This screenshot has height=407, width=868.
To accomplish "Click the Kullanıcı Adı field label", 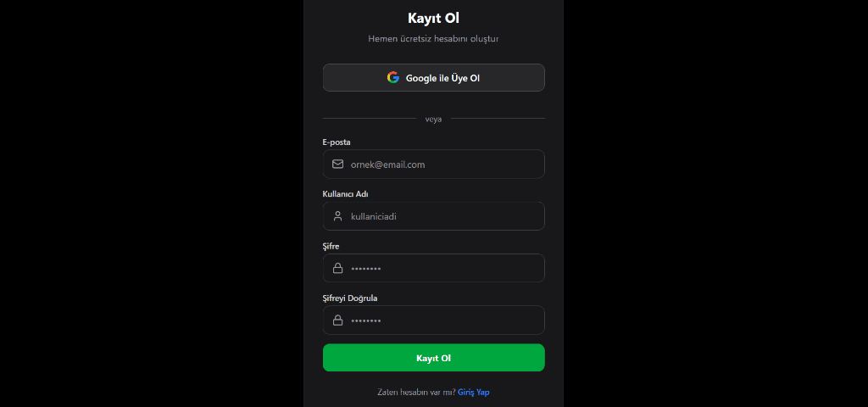I will [x=345, y=194].
